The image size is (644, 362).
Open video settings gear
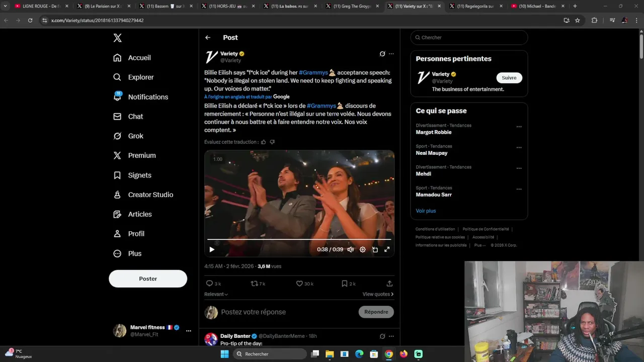pyautogui.click(x=362, y=249)
